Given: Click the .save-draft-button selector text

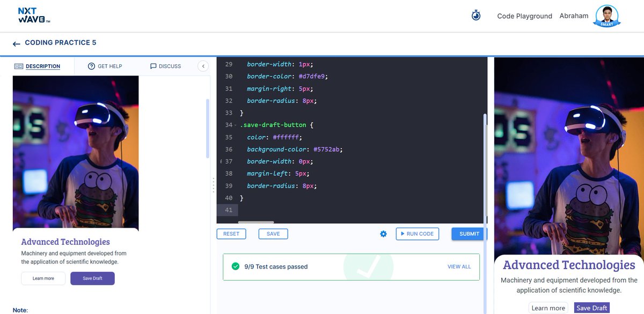Looking at the screenshot, I should pyautogui.click(x=273, y=125).
